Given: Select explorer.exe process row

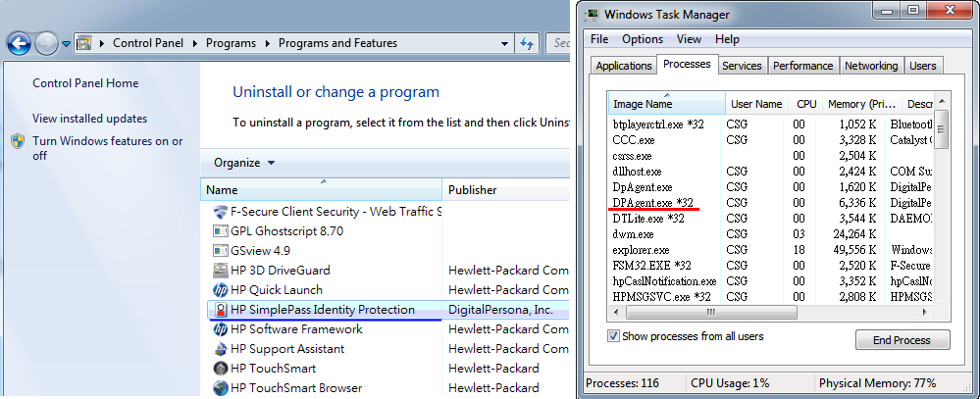Looking at the screenshot, I should pos(771,250).
